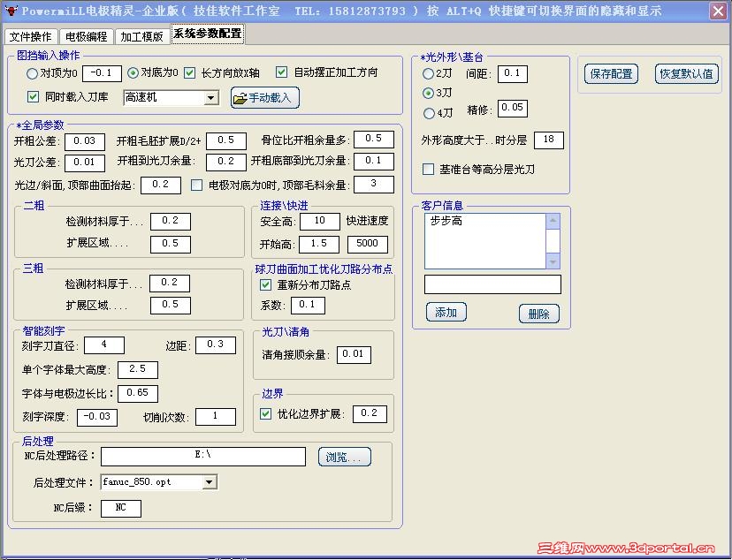The width and height of the screenshot is (732, 560).
Task: Click 三粗 扩展区域 field
Action: tap(171, 305)
